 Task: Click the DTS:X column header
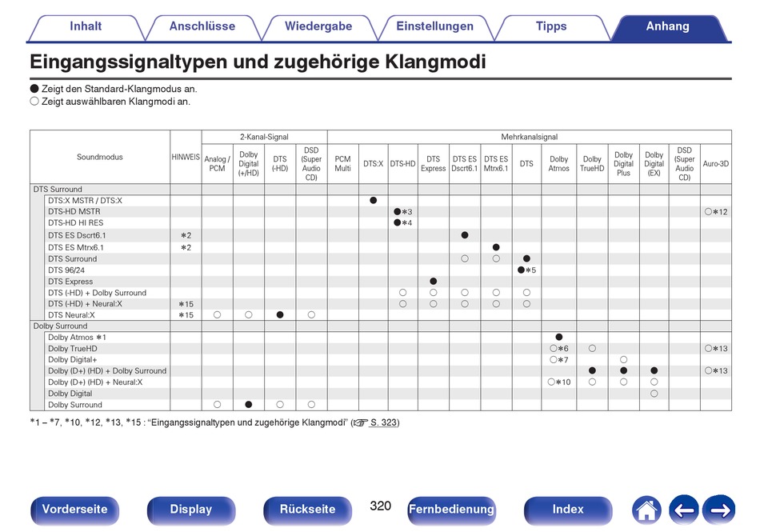(374, 164)
